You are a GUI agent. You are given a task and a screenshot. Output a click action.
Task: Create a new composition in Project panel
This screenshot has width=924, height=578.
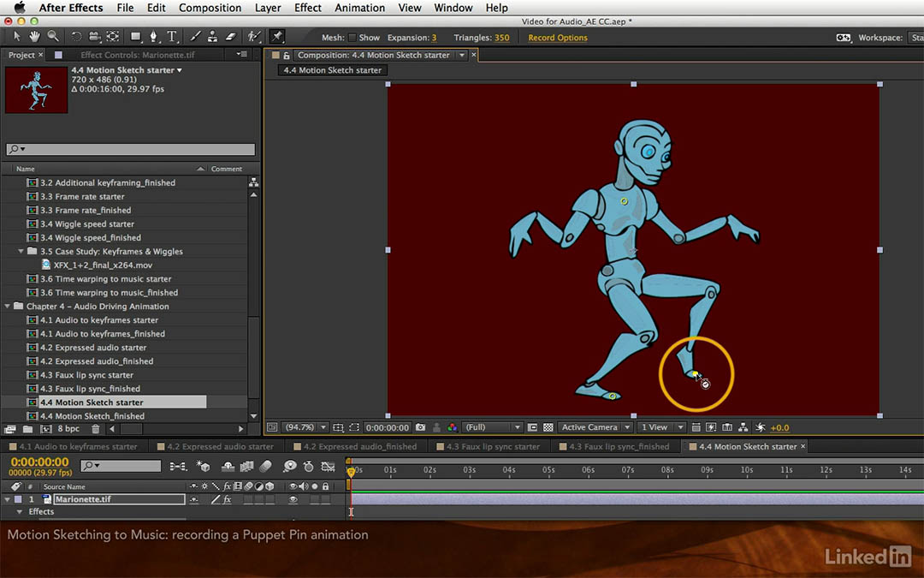point(46,429)
